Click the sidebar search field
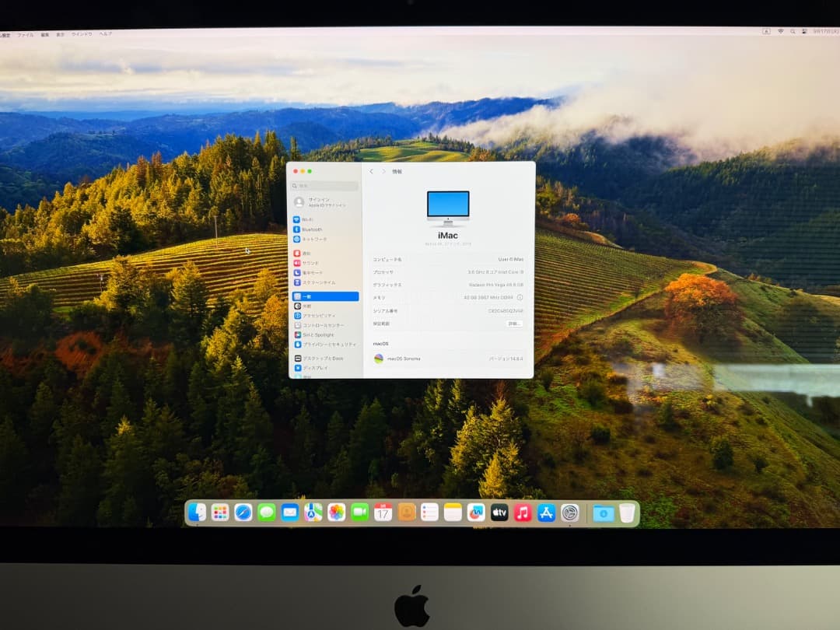 [323, 185]
